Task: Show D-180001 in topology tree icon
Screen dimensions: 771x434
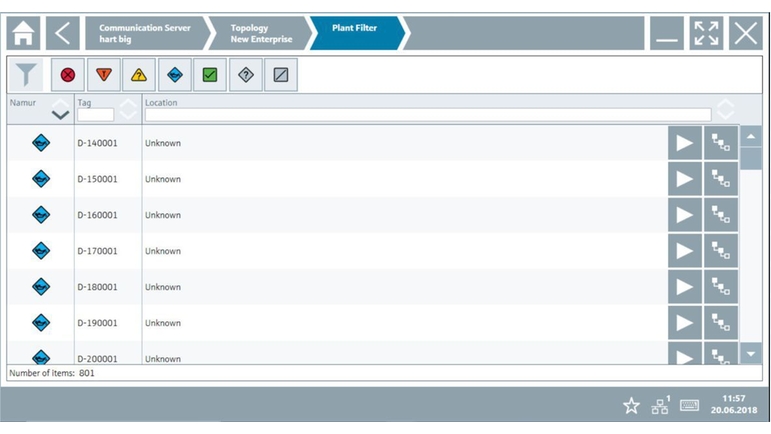Action: pyautogui.click(x=721, y=287)
